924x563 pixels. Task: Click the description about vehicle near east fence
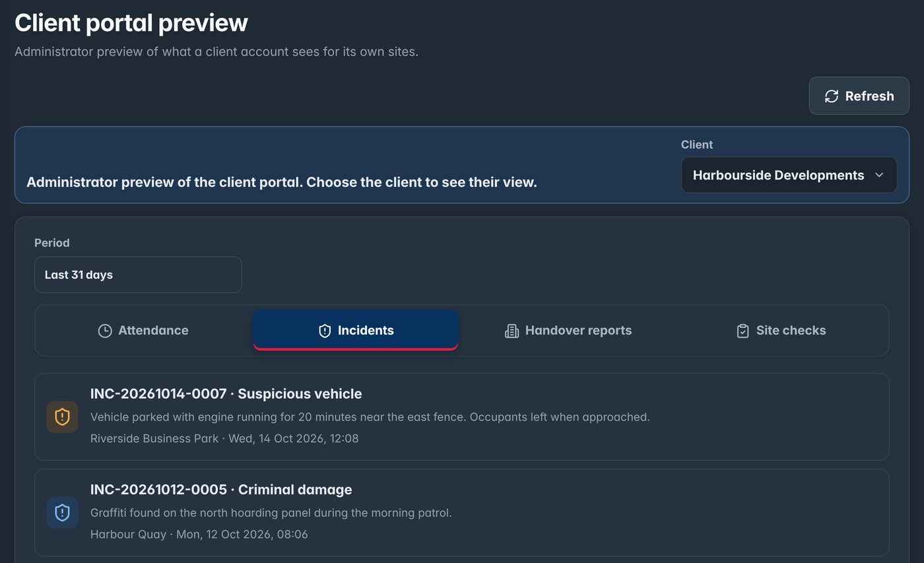(370, 417)
